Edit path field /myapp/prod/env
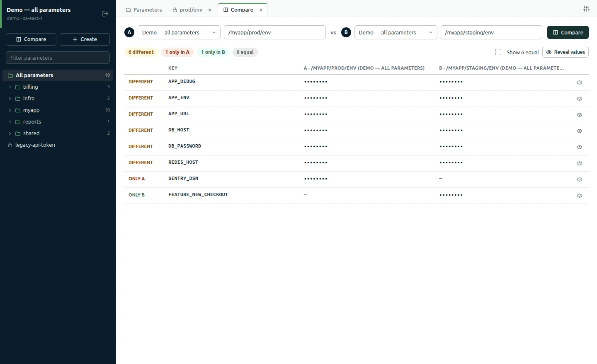 [275, 32]
